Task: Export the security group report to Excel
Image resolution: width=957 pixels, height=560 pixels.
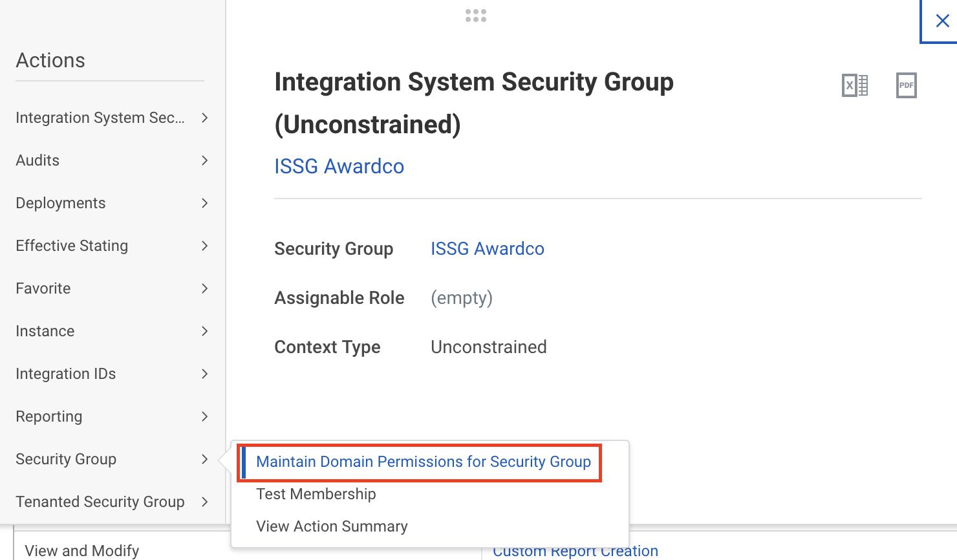Action: click(855, 85)
